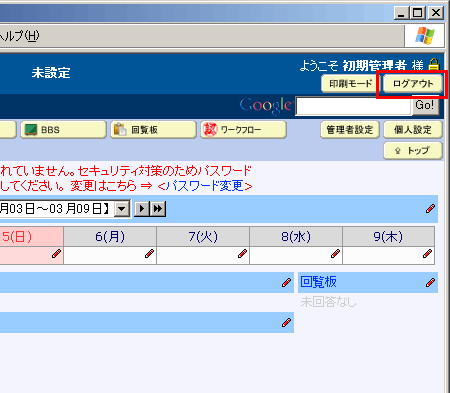Click the トップ button
This screenshot has width=450, height=393.
(x=413, y=151)
